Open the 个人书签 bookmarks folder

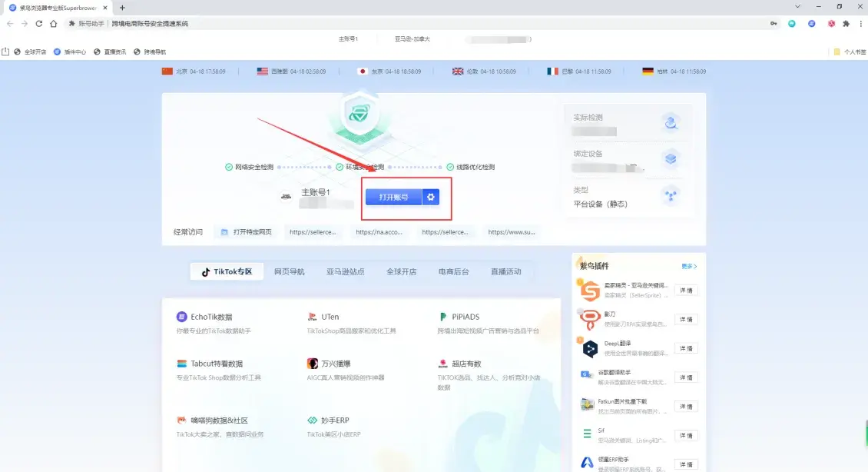tap(850, 52)
